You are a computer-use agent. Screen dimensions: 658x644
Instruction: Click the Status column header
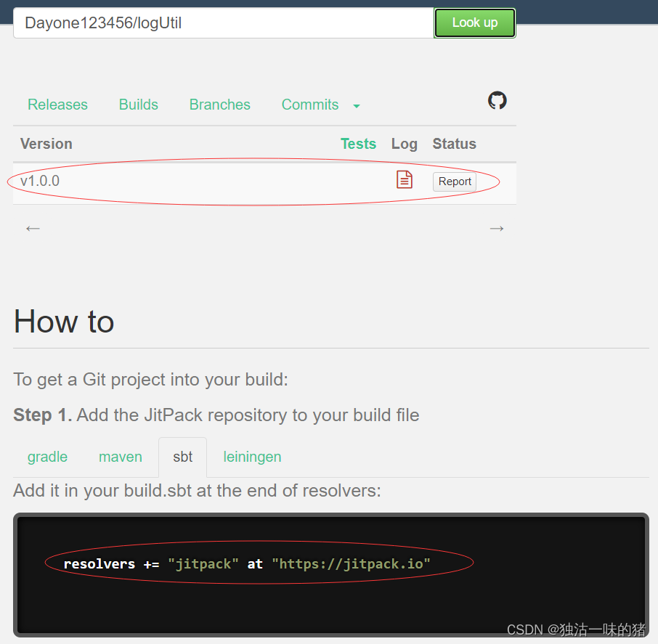pos(455,144)
